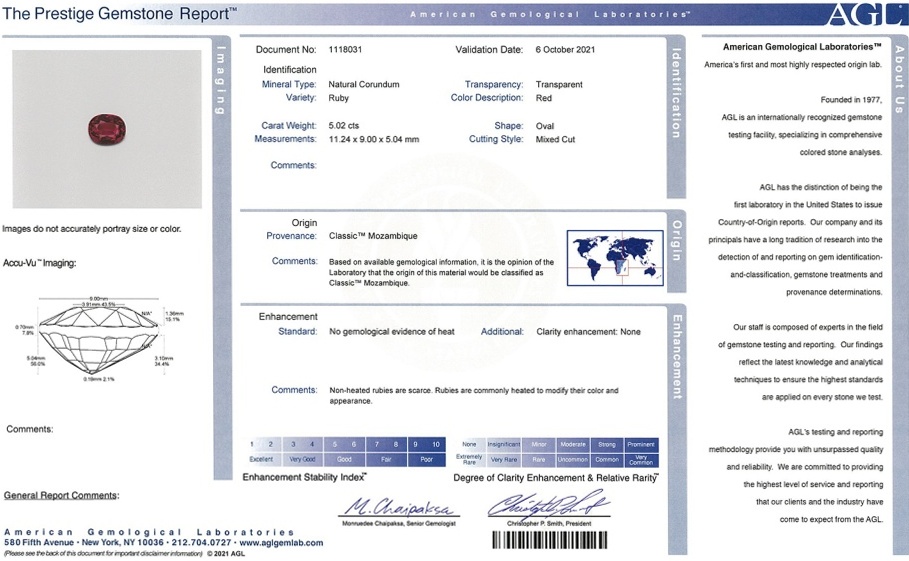Click the Poor cell in stability index
This screenshot has width=909, height=561.
tap(427, 460)
